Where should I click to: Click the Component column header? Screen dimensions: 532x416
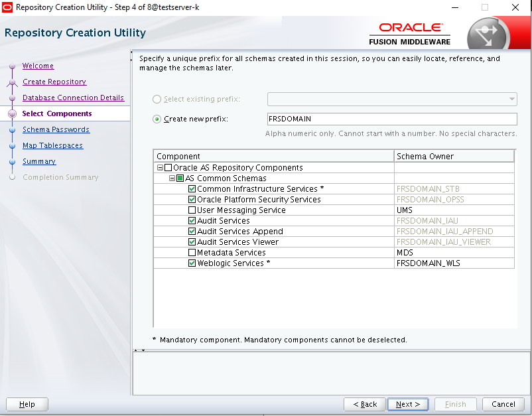click(273, 156)
